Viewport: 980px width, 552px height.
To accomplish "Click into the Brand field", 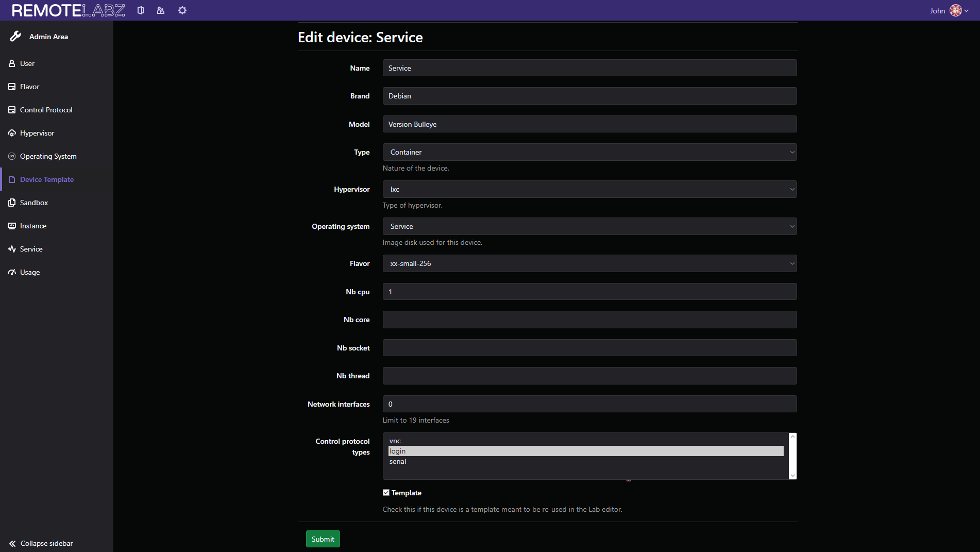I will click(589, 96).
